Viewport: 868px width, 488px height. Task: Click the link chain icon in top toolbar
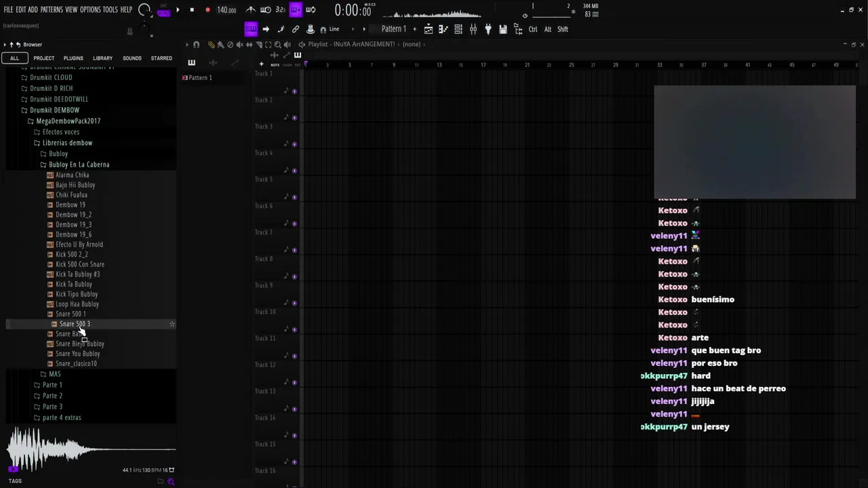pyautogui.click(x=295, y=29)
